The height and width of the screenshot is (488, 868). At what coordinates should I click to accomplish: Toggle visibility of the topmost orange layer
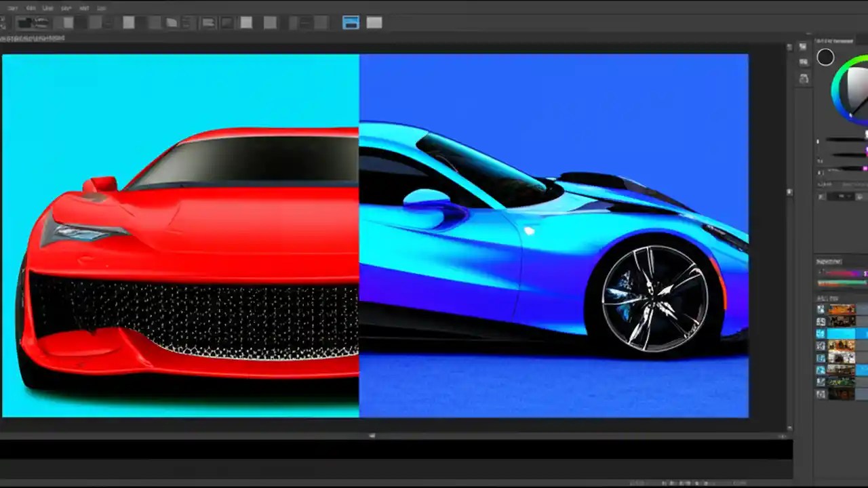point(821,309)
